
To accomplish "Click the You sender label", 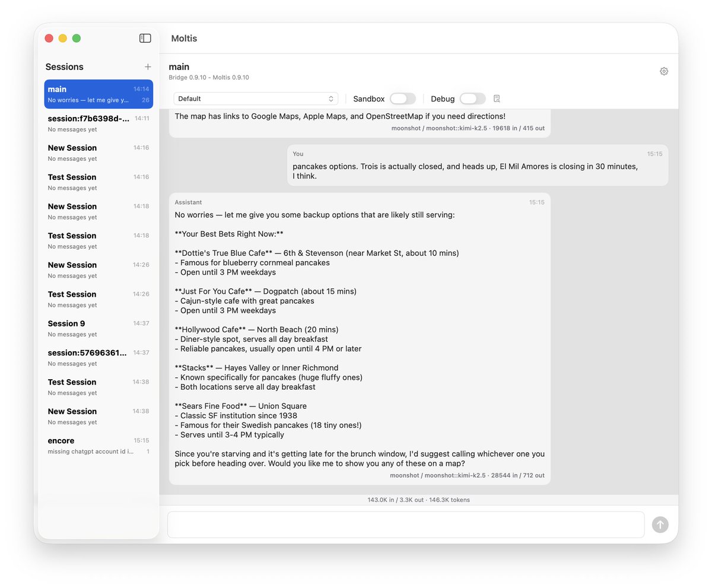I will (x=298, y=154).
